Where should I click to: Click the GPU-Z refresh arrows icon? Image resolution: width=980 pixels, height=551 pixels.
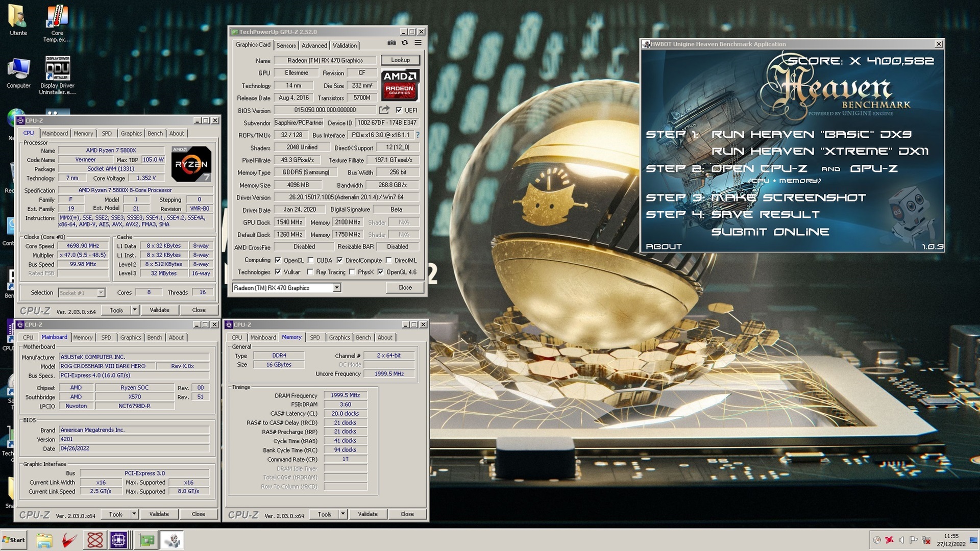(405, 43)
